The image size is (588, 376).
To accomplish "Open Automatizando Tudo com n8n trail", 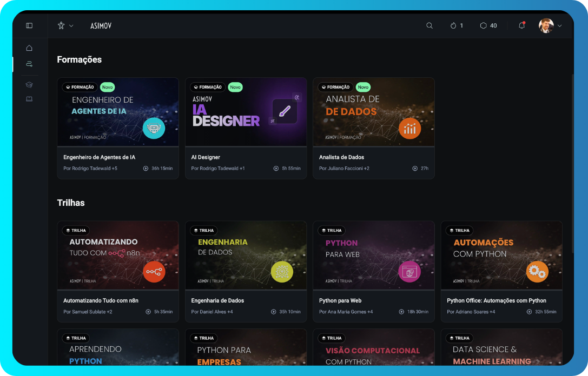I will pyautogui.click(x=118, y=270).
